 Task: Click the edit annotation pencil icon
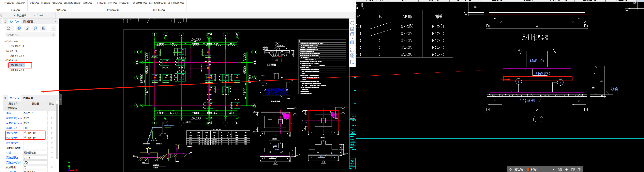coord(560,169)
